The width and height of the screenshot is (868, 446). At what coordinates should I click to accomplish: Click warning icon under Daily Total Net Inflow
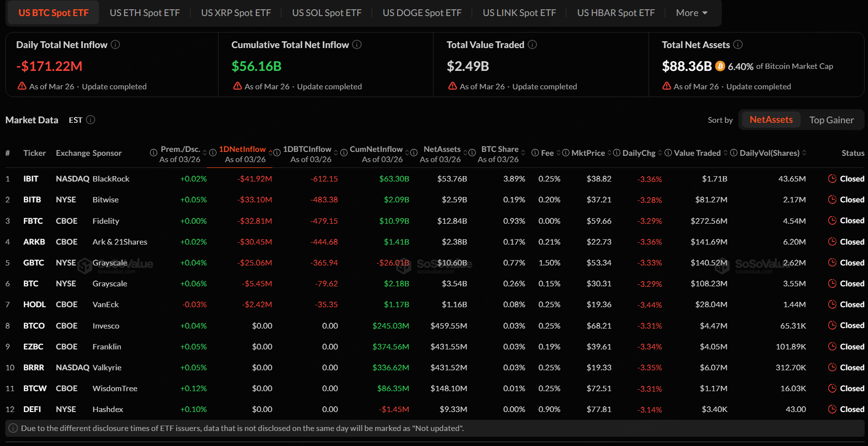click(x=22, y=86)
